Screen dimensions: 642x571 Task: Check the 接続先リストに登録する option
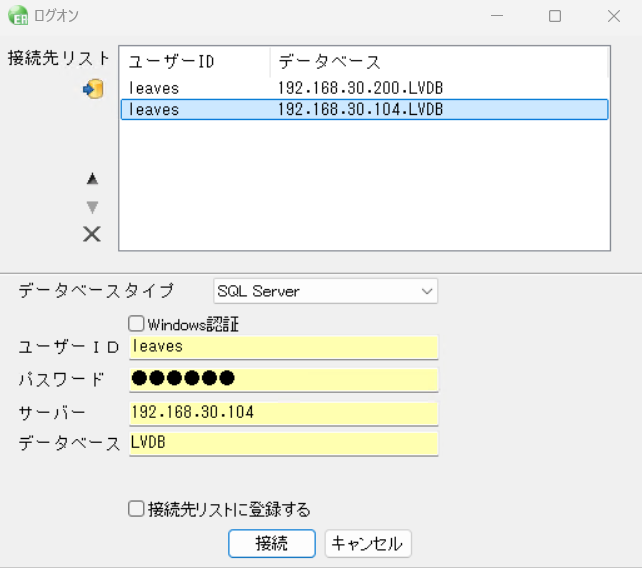[x=137, y=509]
